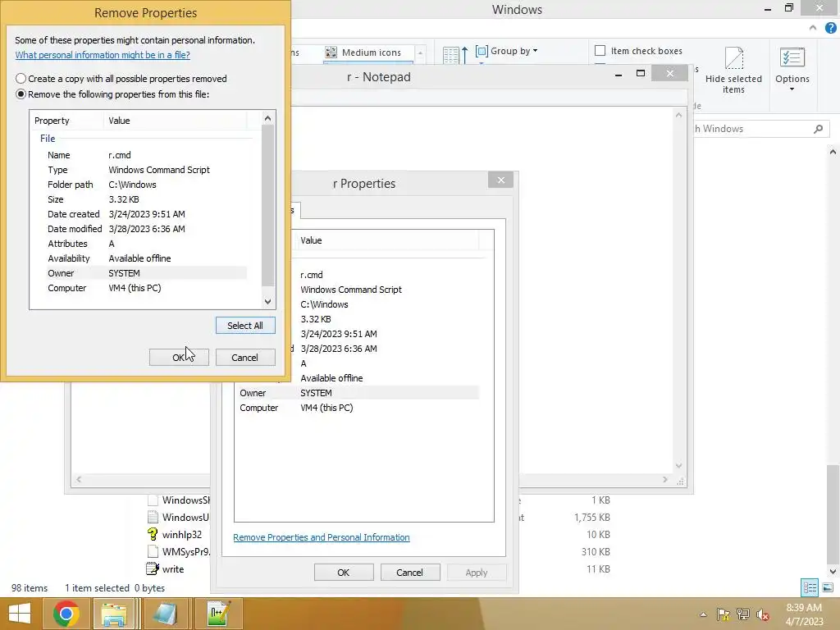The height and width of the screenshot is (630, 840).
Task: Cancel the Remove Properties dialog
Action: (x=245, y=358)
